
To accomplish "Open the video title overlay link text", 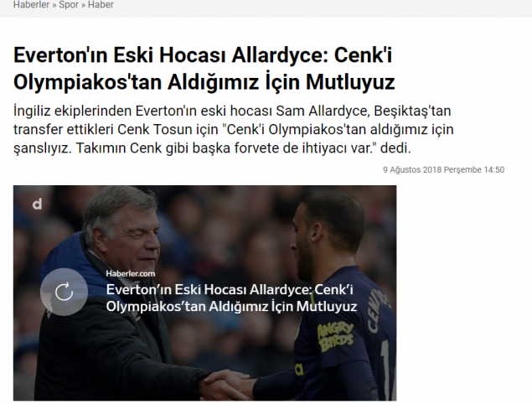I will [x=231, y=298].
